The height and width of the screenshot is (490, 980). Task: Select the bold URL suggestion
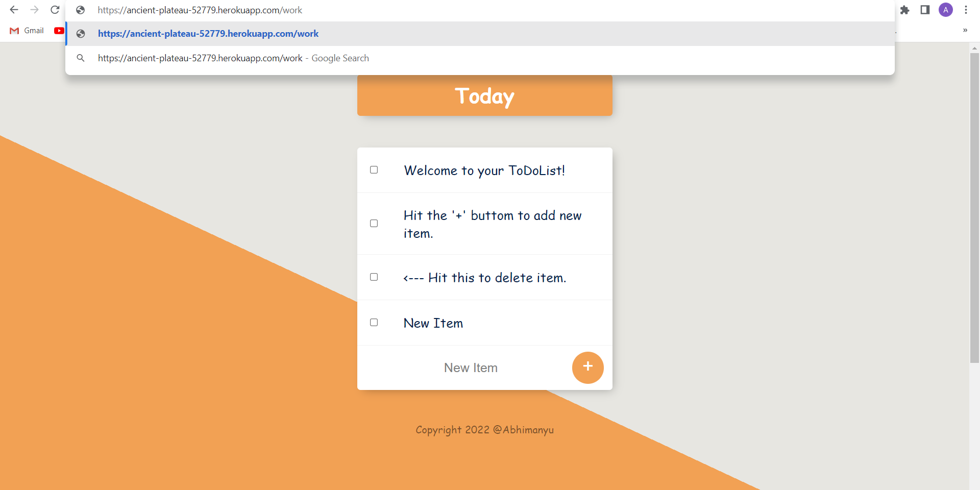pos(208,34)
